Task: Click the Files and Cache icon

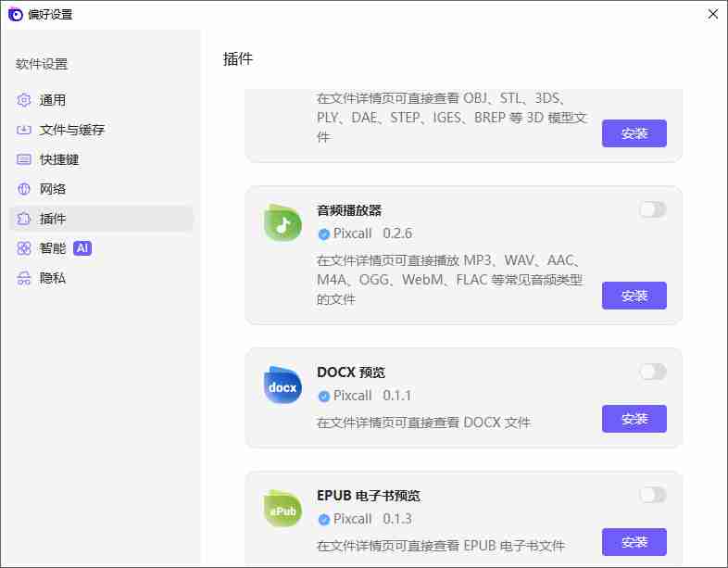Action: [x=25, y=130]
